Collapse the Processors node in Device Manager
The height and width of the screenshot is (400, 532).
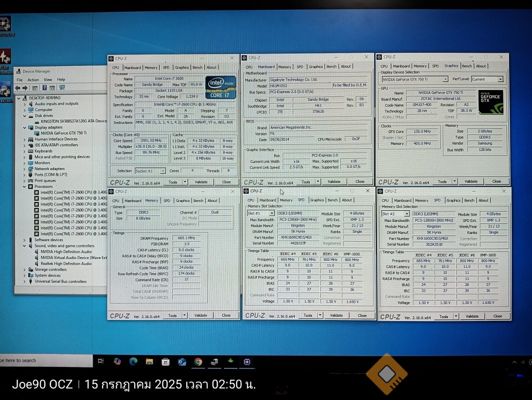tap(25, 186)
